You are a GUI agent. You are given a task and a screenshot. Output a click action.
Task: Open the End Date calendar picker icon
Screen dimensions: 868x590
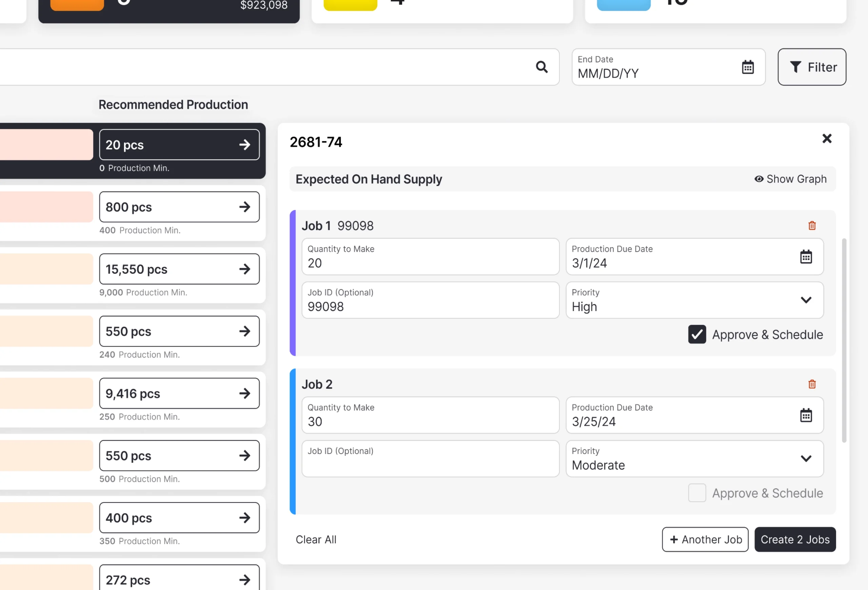[748, 67]
